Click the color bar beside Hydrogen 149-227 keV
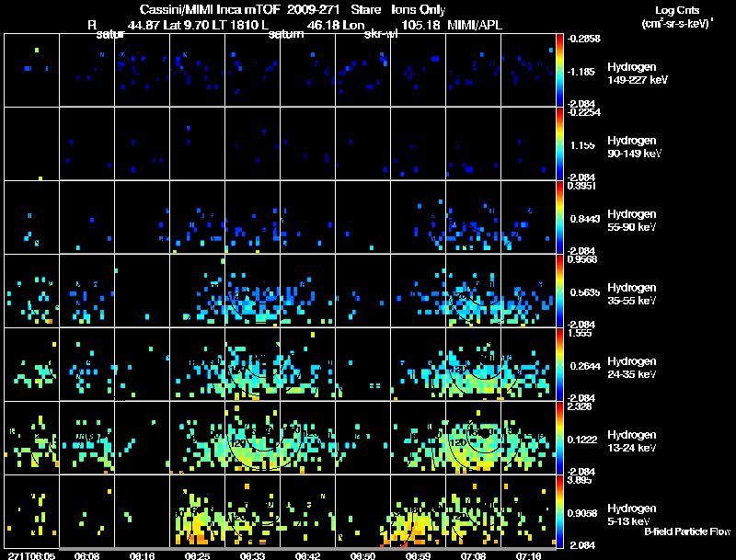 (x=559, y=70)
